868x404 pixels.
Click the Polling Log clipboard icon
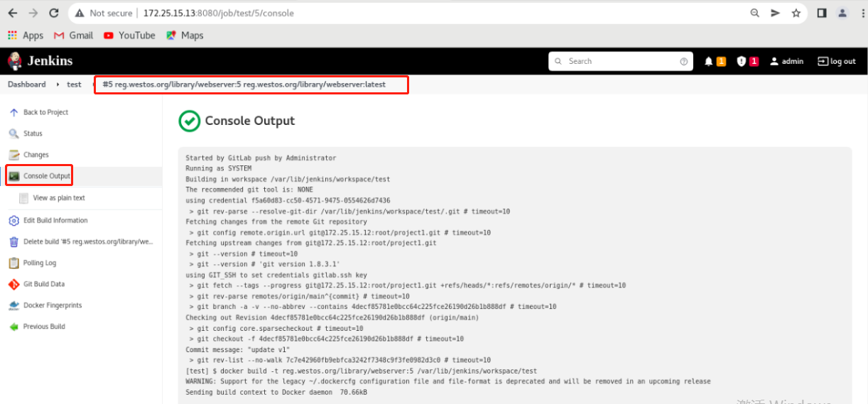(x=14, y=263)
